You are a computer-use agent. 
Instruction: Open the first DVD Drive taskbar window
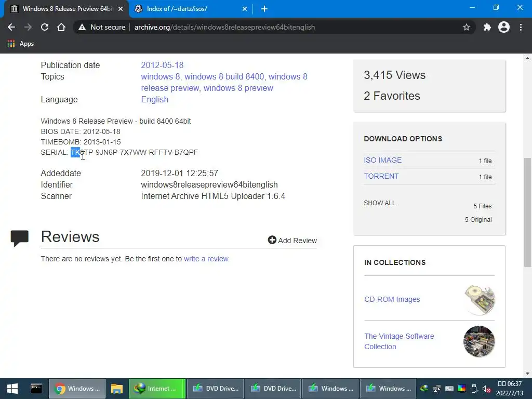(x=215, y=389)
